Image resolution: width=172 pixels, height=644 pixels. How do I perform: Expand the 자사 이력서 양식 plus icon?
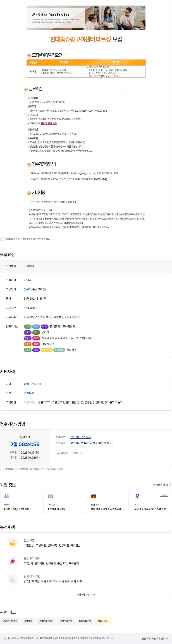click(112, 443)
